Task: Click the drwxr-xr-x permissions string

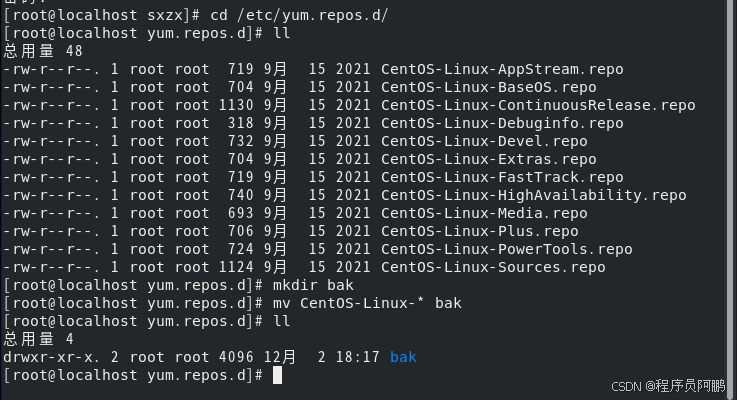Action: tap(51, 357)
